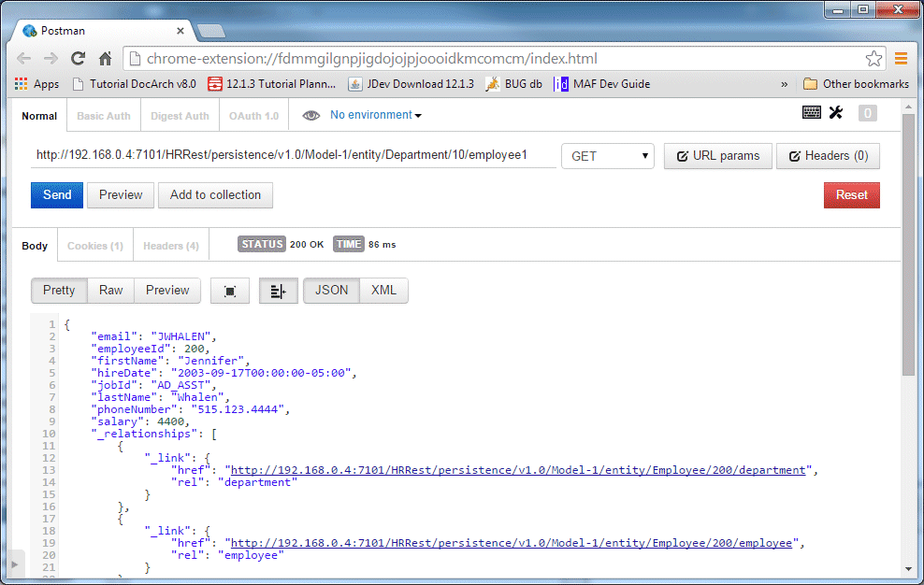The image size is (924, 585).
Task: Send the request
Action: click(57, 195)
